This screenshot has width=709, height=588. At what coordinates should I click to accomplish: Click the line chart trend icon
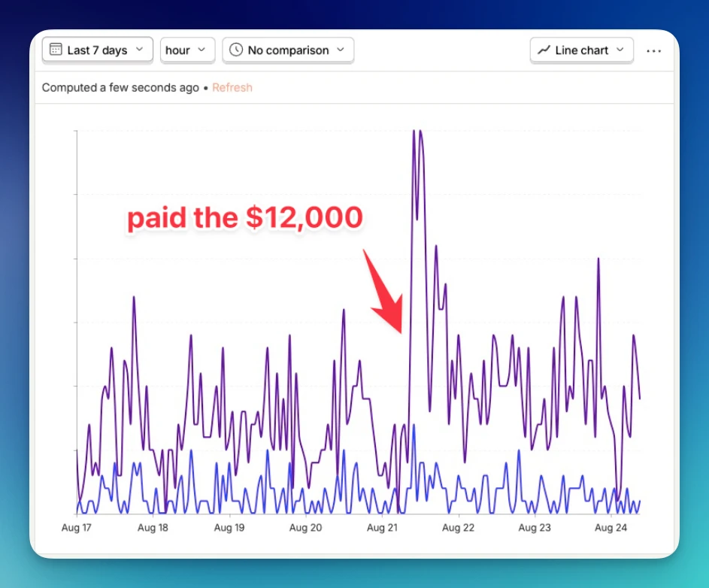544,50
